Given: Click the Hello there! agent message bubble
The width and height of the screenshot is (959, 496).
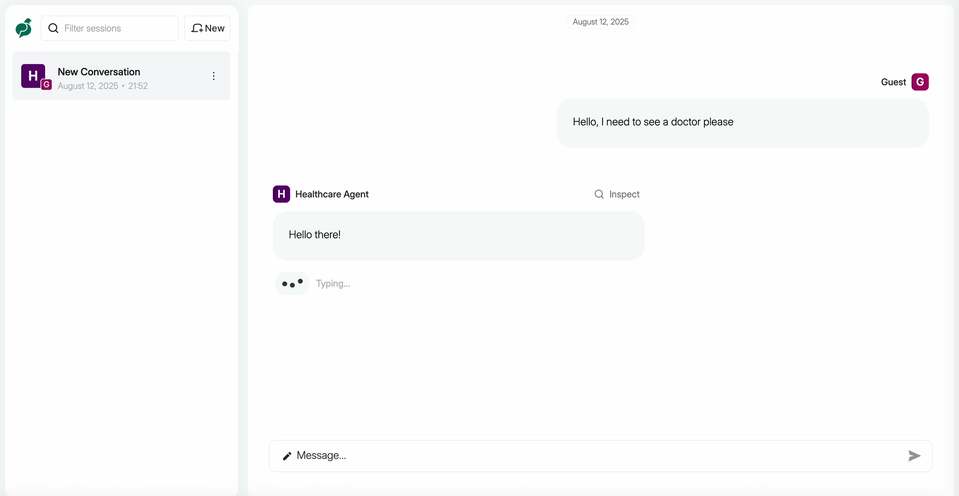Looking at the screenshot, I should [458, 235].
